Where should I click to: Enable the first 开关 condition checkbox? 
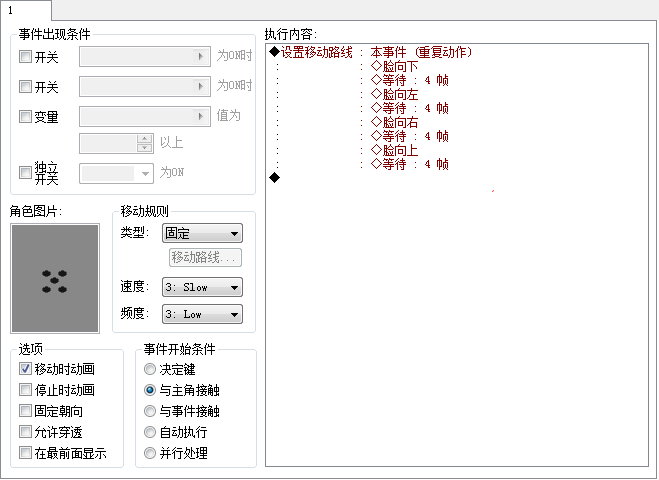[25, 56]
